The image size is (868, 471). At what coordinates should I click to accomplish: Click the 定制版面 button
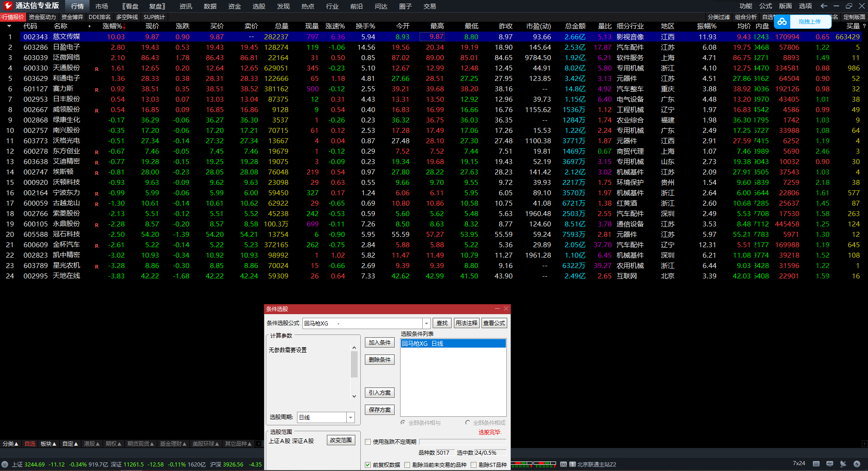[854, 17]
